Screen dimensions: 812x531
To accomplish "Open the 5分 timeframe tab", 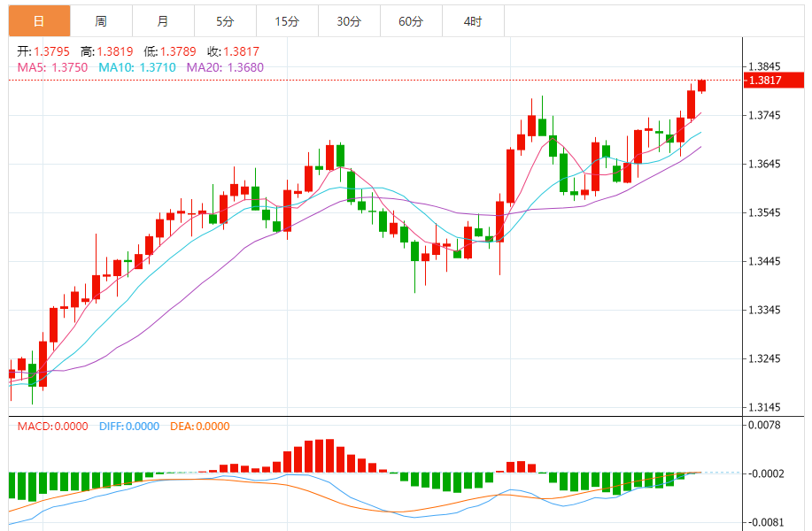I will coord(225,21).
